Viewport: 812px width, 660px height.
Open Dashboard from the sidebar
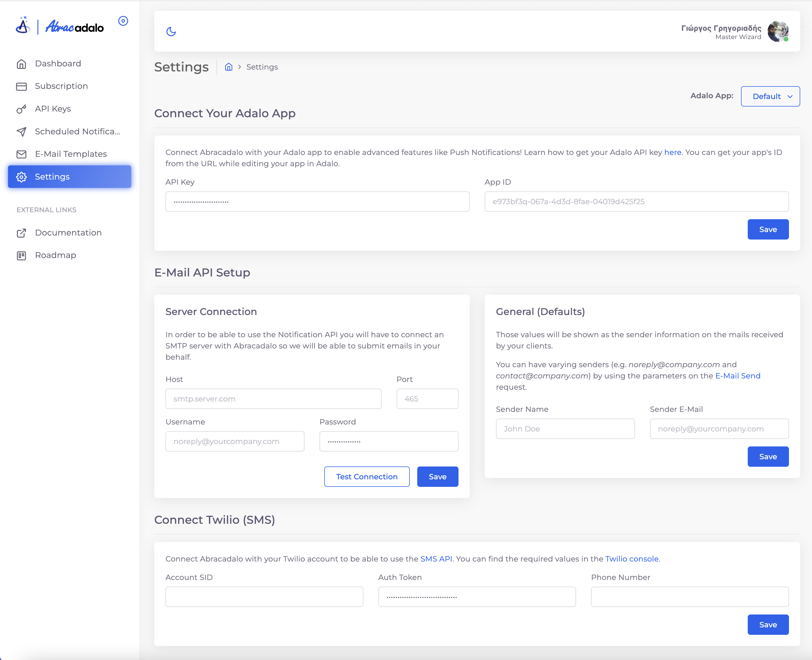coord(58,63)
